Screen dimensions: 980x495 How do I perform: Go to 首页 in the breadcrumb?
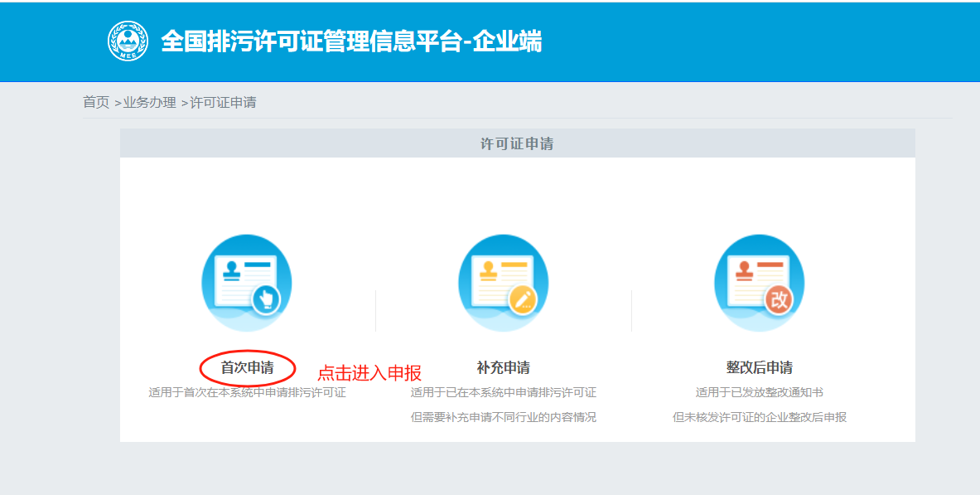95,102
